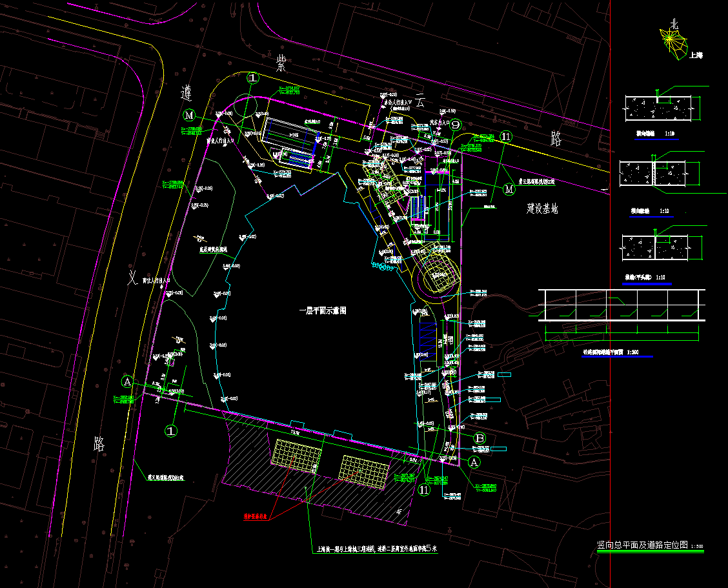Select the green circle below top bubble 1

(x=245, y=106)
